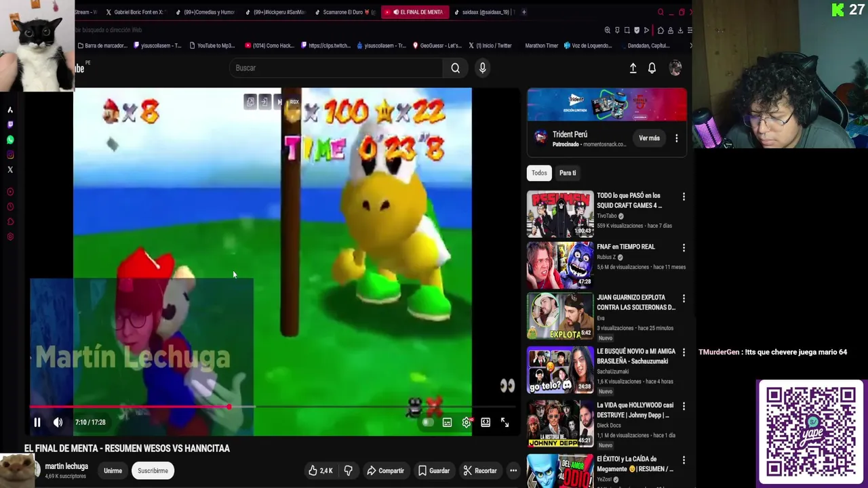Click the browser zoom magnifier toolbar icon
This screenshot has height=488, width=868.
608,30
